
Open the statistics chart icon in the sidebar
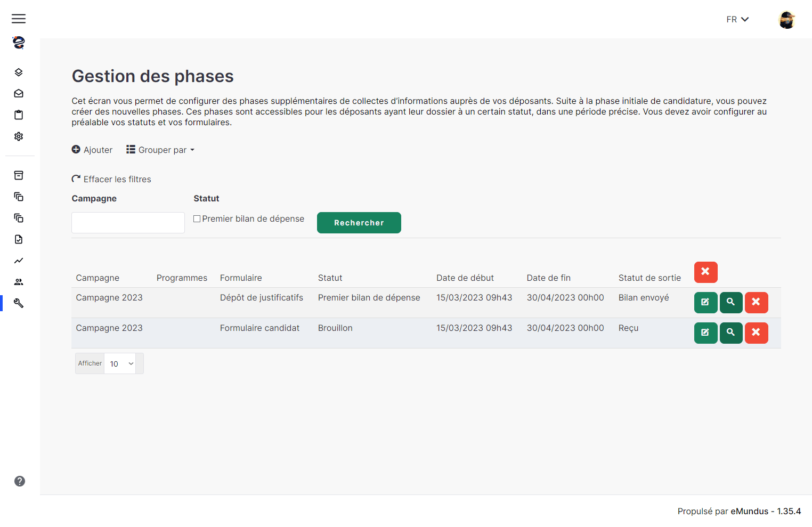[x=19, y=261]
